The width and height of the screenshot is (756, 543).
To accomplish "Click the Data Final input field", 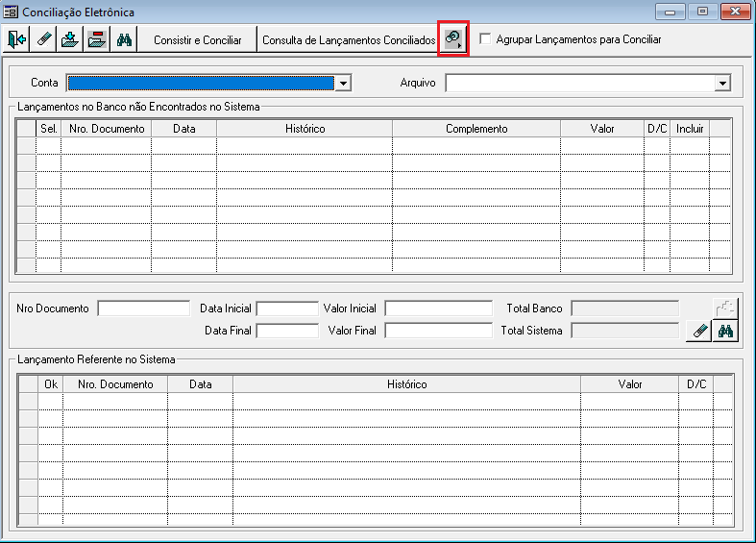I will pyautogui.click(x=287, y=331).
